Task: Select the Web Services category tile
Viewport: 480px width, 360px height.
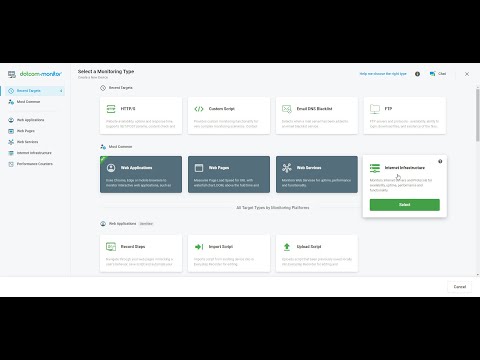Action: 317,174
